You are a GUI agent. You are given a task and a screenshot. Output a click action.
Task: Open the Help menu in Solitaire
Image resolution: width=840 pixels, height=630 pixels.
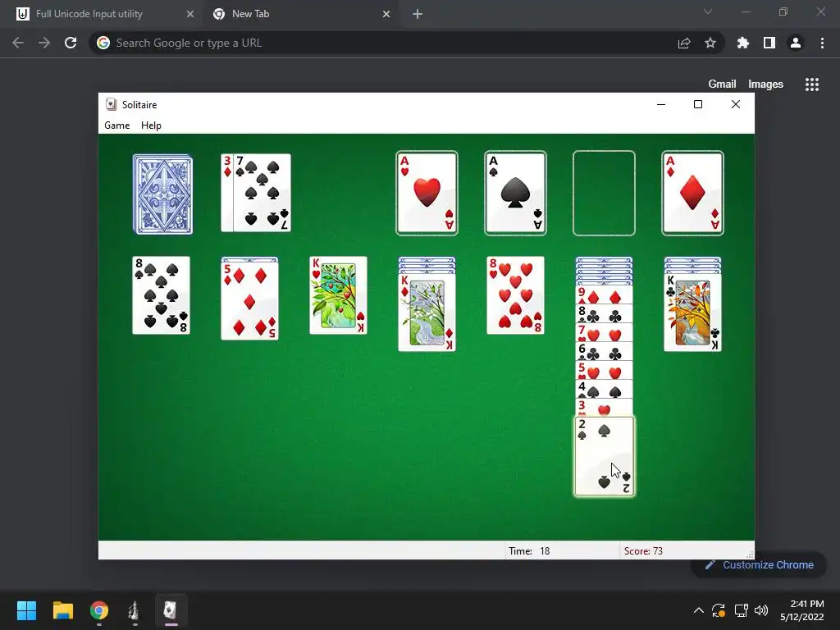[x=151, y=126]
